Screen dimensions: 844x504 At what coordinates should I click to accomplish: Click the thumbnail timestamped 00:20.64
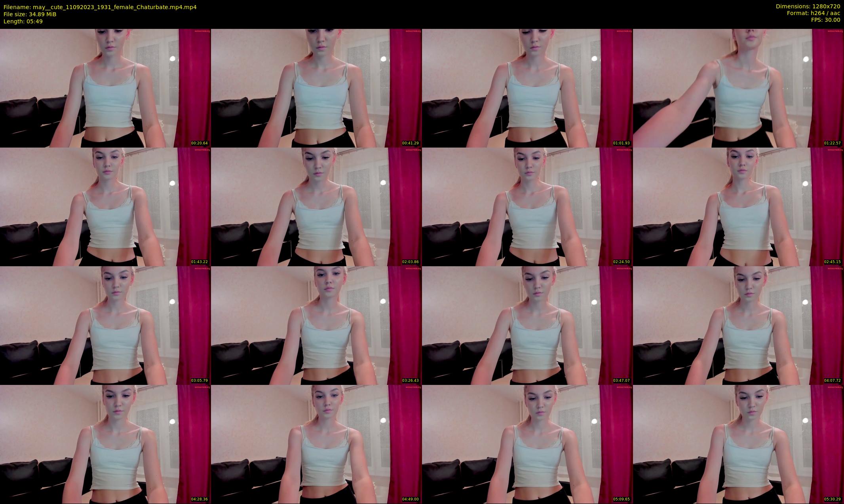[x=105, y=88]
